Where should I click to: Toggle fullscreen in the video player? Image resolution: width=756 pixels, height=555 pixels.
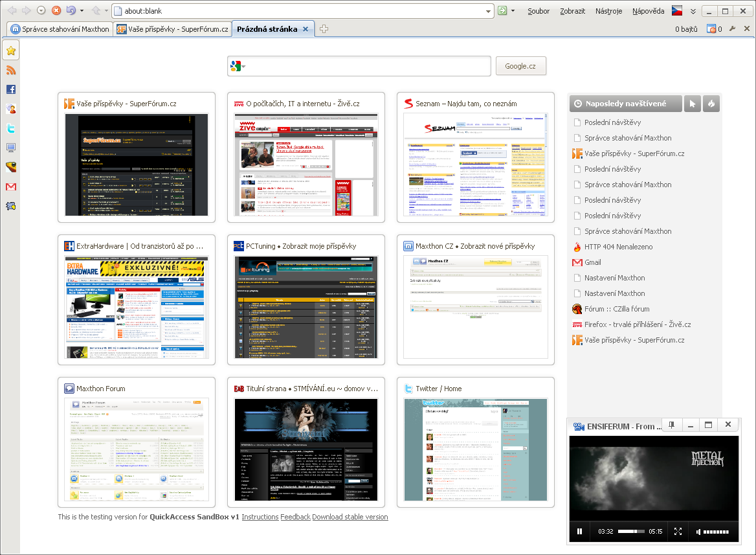tap(678, 532)
